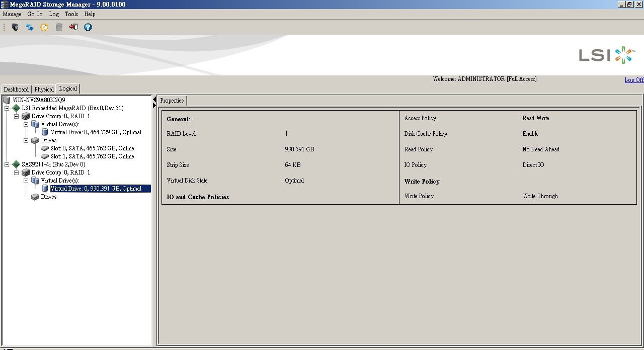The width and height of the screenshot is (644, 350).
Task: Click the server icon beside WIN-NVS9A80KNQ9
Action: click(7, 100)
